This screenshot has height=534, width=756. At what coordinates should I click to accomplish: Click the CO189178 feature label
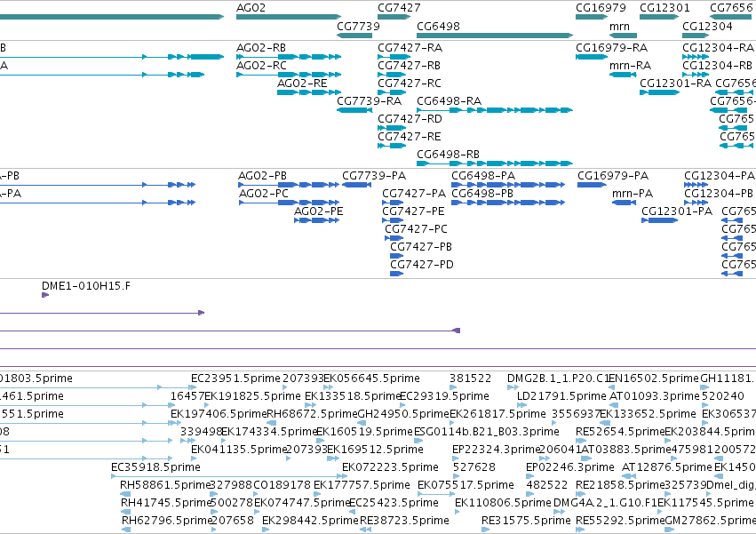[282, 485]
